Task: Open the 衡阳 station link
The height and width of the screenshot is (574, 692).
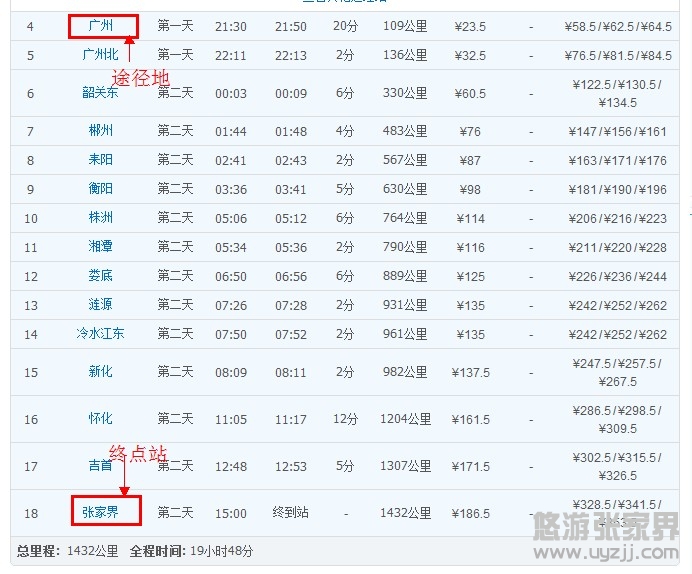Action: point(101,189)
